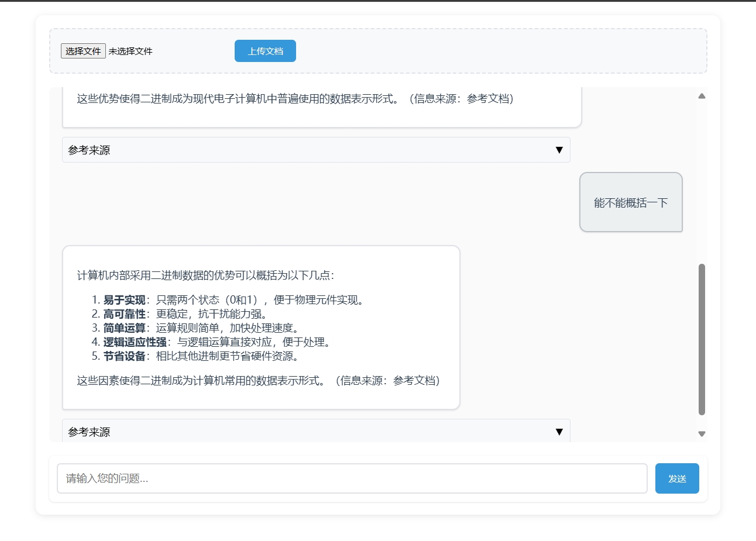Click the 发送 send button
The width and height of the screenshot is (756, 541).
coord(677,478)
